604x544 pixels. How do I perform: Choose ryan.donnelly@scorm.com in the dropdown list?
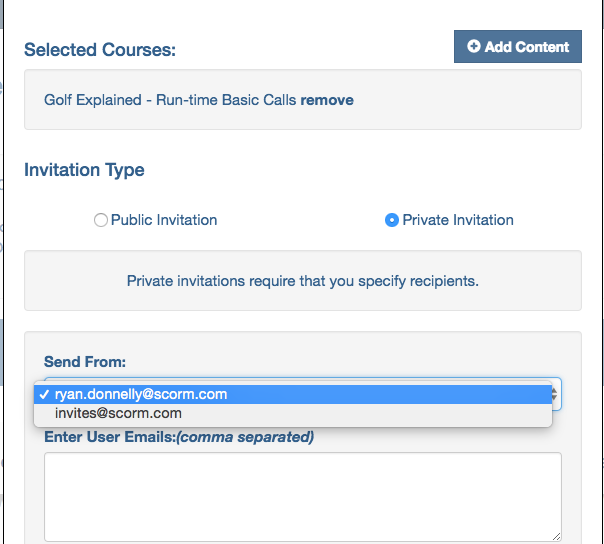[x=141, y=394]
